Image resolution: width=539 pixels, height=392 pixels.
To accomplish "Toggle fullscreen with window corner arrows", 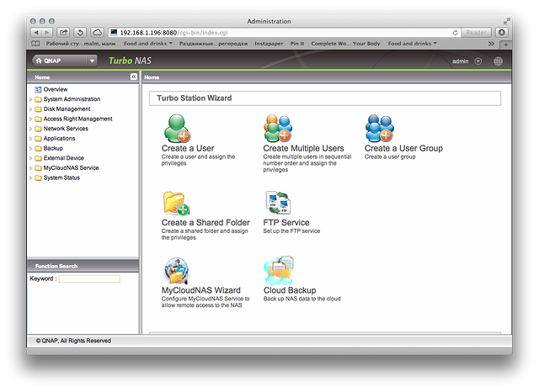I will 506,21.
